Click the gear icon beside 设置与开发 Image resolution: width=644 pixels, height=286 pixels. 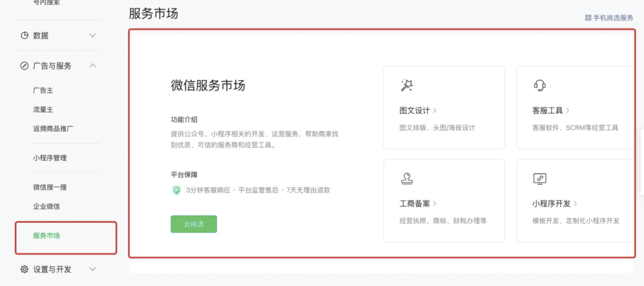pyautogui.click(x=24, y=269)
